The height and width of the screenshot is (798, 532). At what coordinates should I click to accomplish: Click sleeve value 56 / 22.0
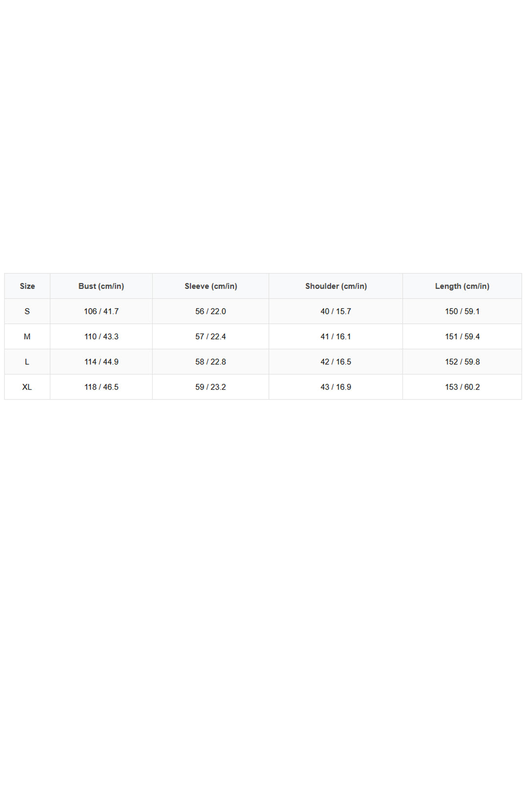coord(211,311)
